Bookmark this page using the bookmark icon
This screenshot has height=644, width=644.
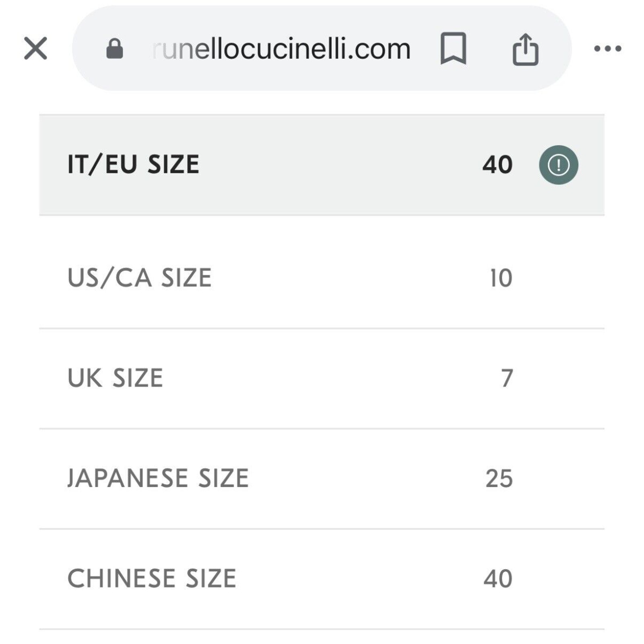pyautogui.click(x=453, y=49)
